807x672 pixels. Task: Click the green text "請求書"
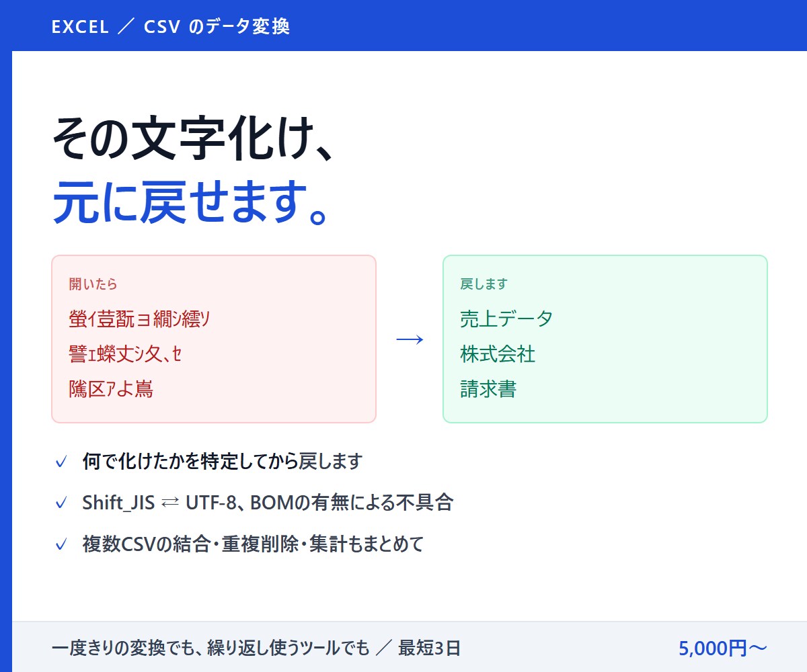click(x=488, y=388)
